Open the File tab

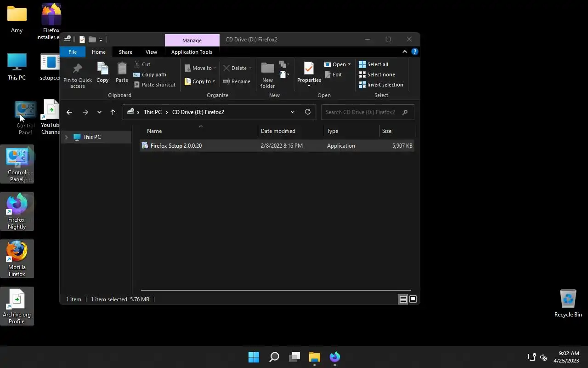pyautogui.click(x=73, y=52)
